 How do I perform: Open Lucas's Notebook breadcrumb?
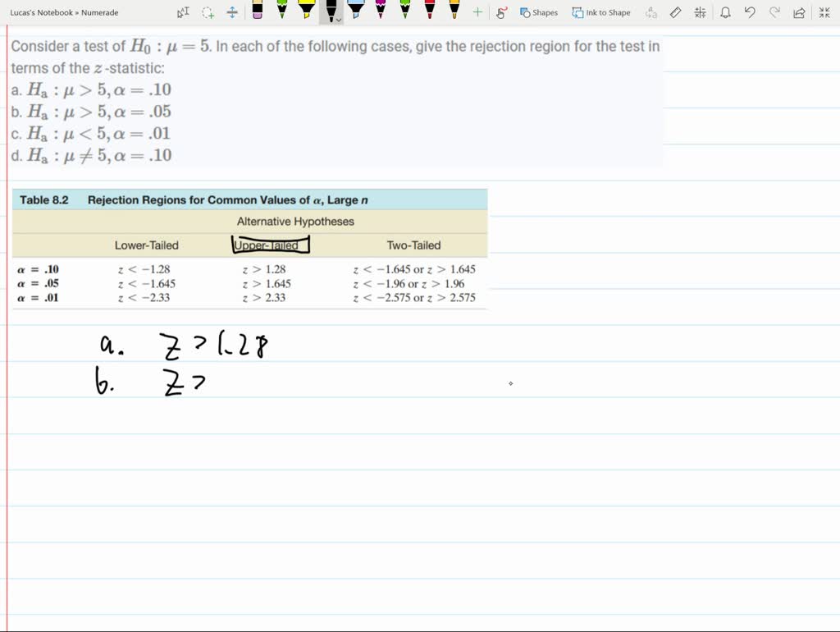(x=41, y=12)
